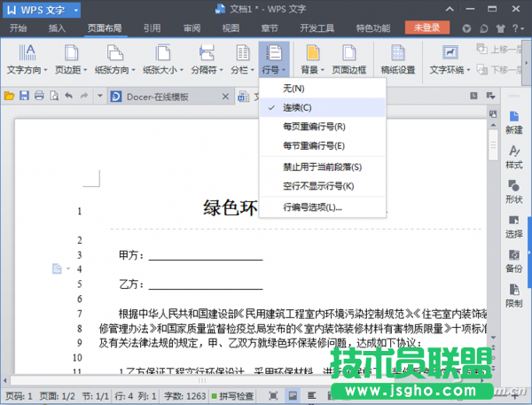This screenshot has width=532, height=405.
Task: Open the Text Wrap (文字环绕) tool
Action: 450,59
